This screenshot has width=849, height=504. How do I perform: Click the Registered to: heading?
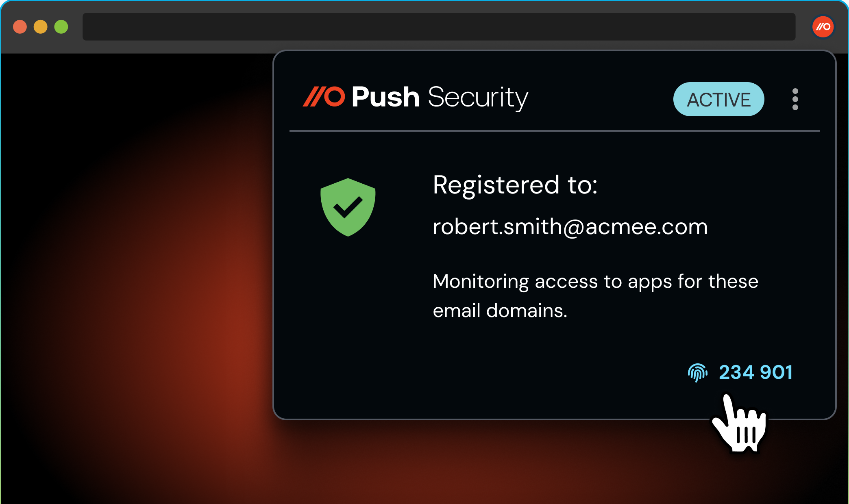coord(515,185)
